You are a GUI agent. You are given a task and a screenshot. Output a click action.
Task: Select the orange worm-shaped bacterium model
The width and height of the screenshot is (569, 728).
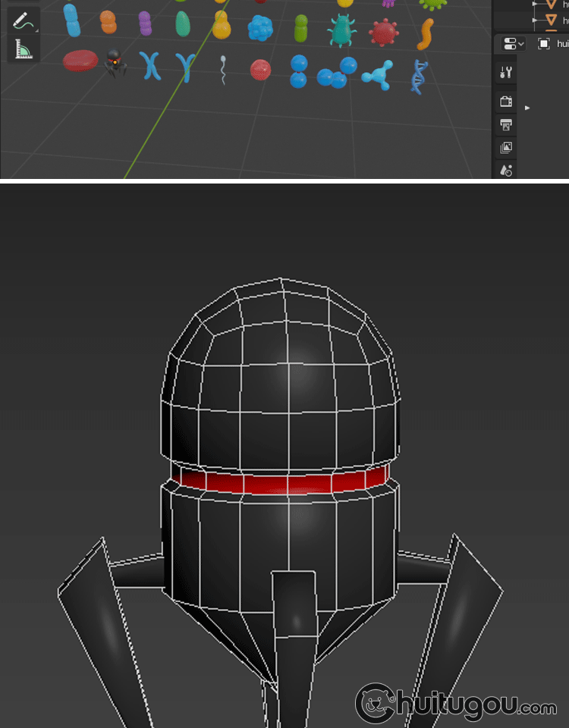[x=425, y=34]
